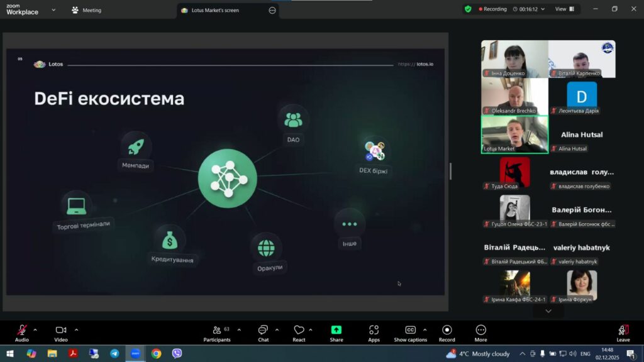Click the React heart icon
Image resolution: width=644 pixels, height=362 pixels.
299,331
